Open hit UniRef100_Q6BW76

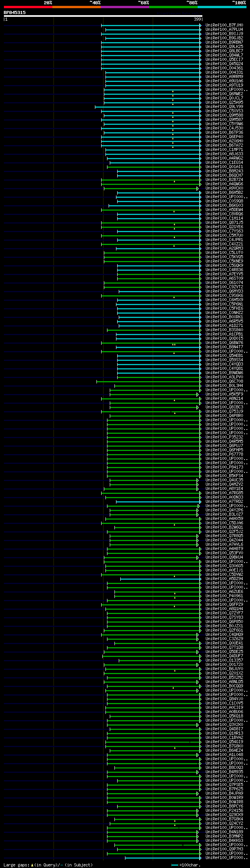point(224,343)
